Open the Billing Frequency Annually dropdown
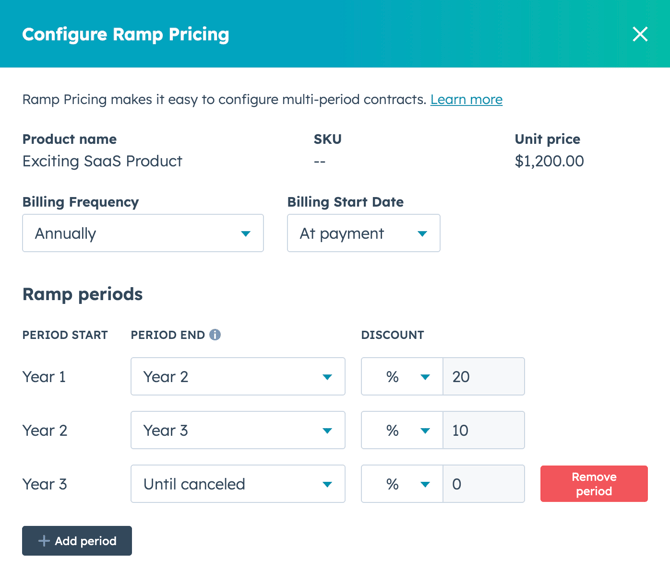Viewport: 670px width, 582px height. tap(143, 233)
